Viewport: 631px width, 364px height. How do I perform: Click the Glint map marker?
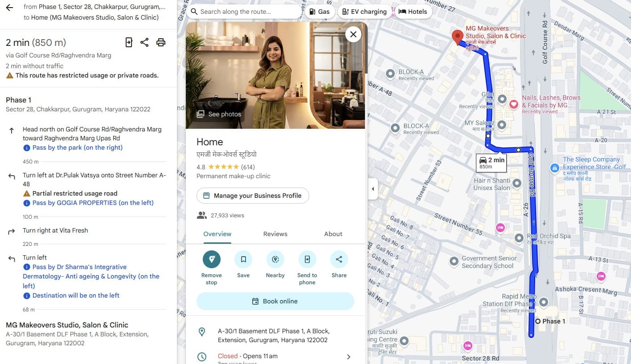pyautogui.click(x=502, y=99)
